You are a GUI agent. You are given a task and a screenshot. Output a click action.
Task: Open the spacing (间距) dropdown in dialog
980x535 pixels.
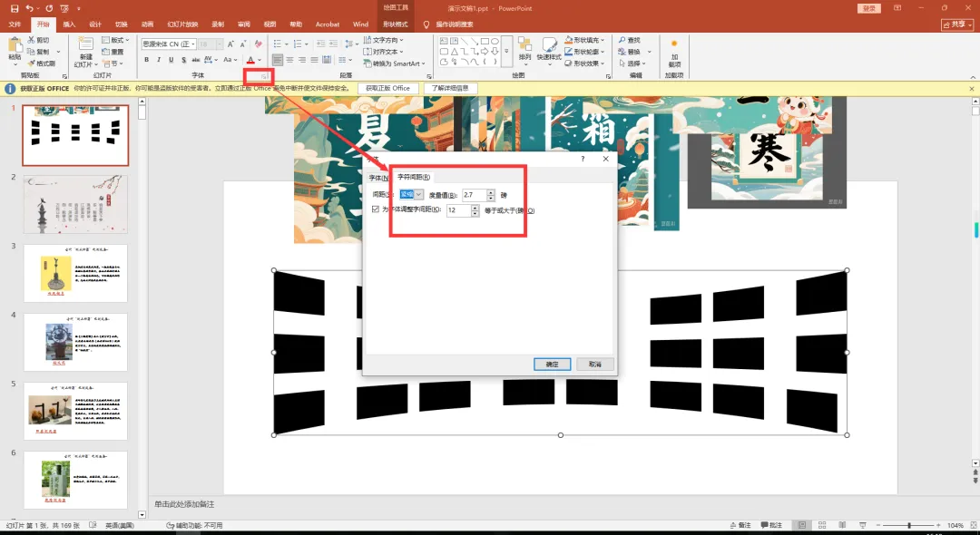(418, 195)
